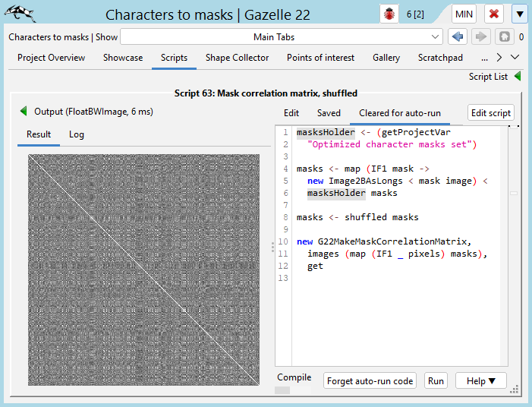
Task: Switch to the script Edit tab
Action: tap(291, 113)
